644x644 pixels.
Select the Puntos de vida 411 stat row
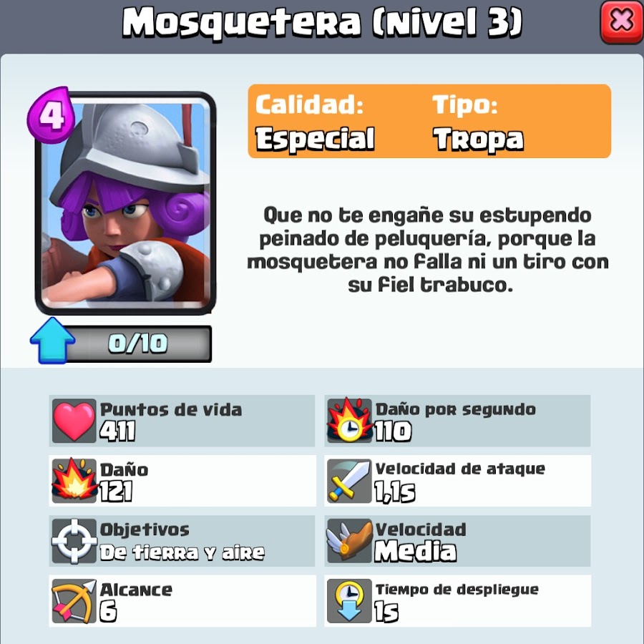182,421
